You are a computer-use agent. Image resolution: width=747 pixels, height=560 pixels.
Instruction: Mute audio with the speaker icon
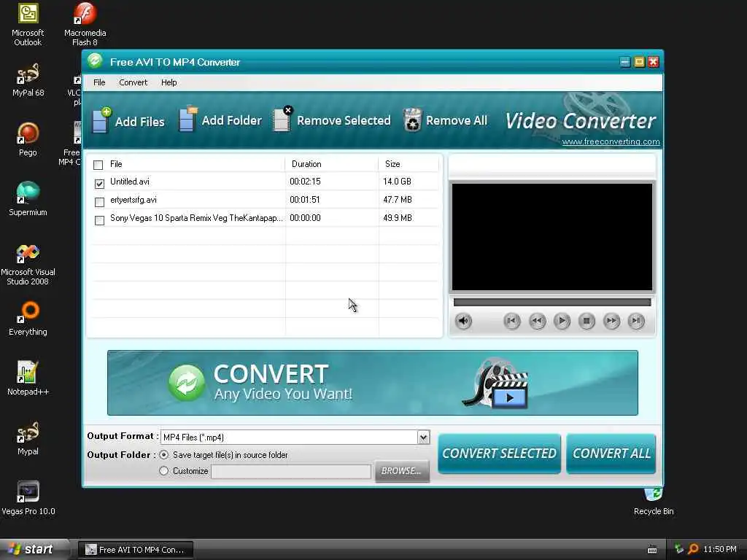463,321
